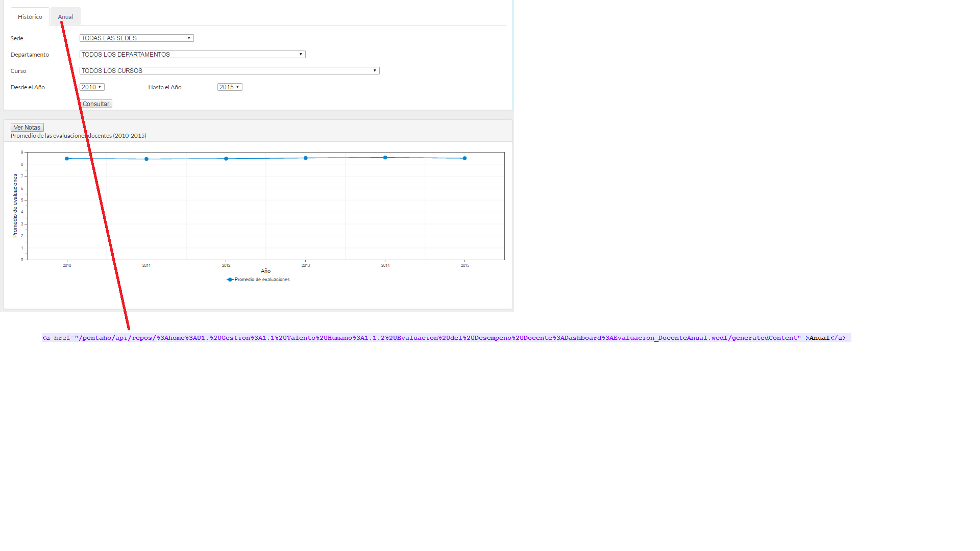The height and width of the screenshot is (551, 980).
Task: Click the Consultar button
Action: pyautogui.click(x=96, y=104)
